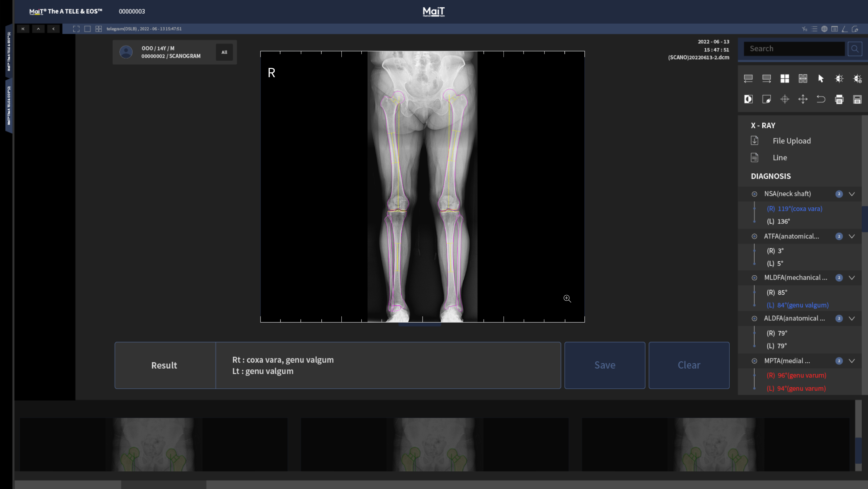Toggle the MLDFA measurement radio marker
868x489 pixels.
click(x=754, y=278)
